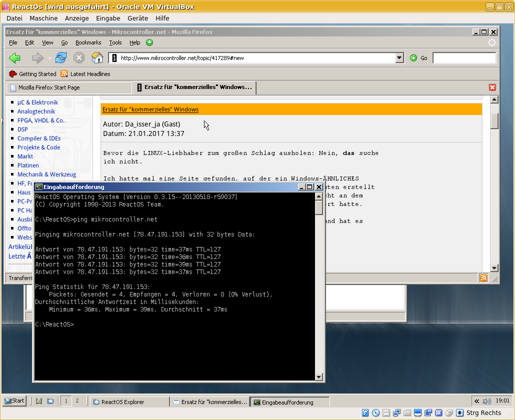515x420 pixels.
Task: Click the Show Desktop quick launch icon
Action: (x=39, y=401)
